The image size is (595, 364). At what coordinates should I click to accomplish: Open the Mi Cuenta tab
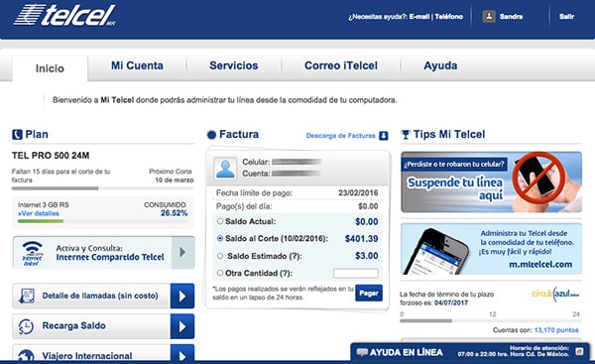coord(137,65)
